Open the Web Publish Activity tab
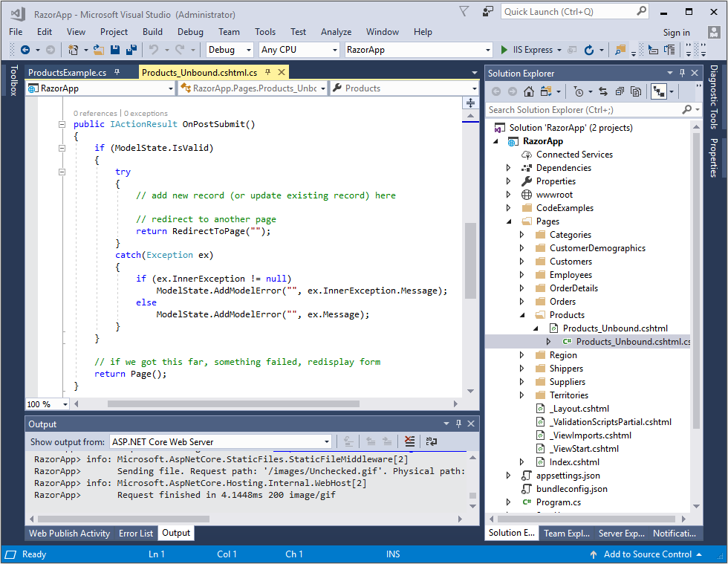The image size is (728, 564). (x=70, y=534)
